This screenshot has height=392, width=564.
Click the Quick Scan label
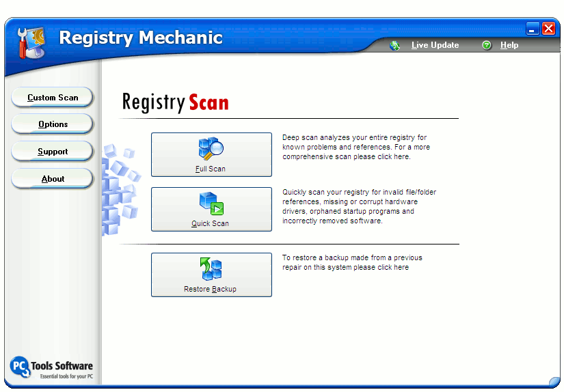[x=210, y=223]
